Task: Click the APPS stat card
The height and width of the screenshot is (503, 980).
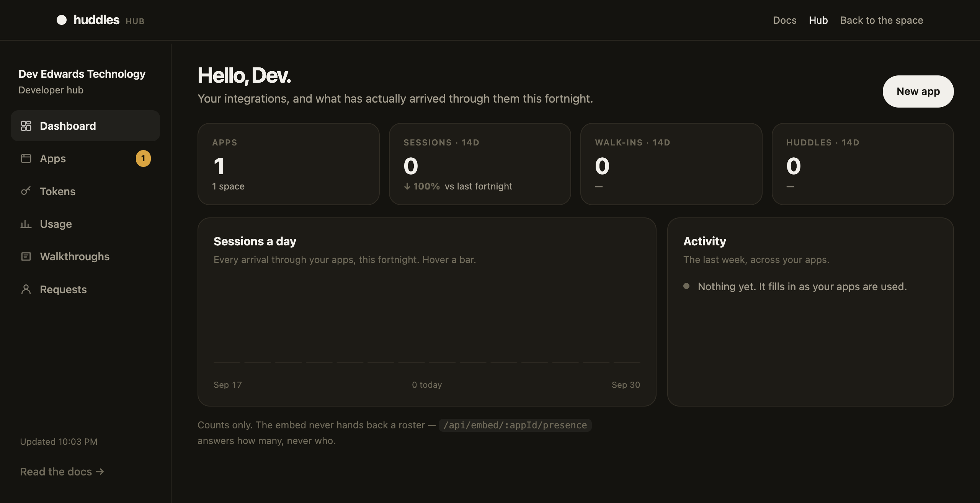Action: tap(289, 164)
